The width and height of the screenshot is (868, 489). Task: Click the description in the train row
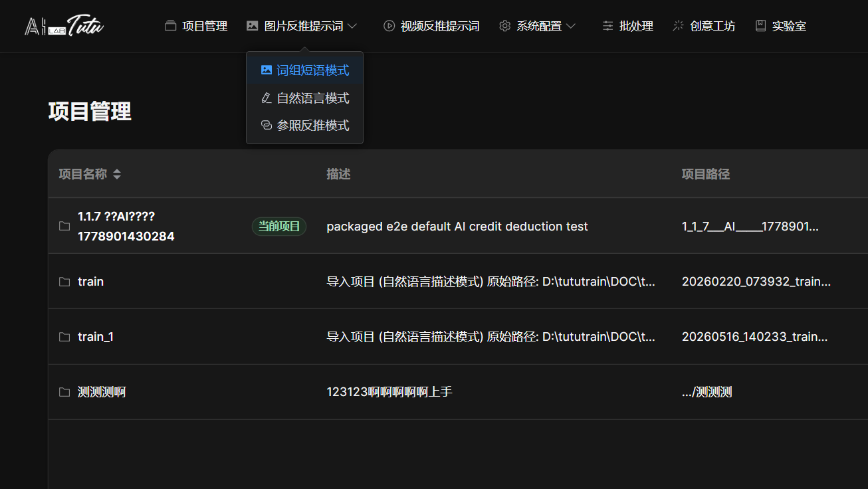click(x=491, y=282)
